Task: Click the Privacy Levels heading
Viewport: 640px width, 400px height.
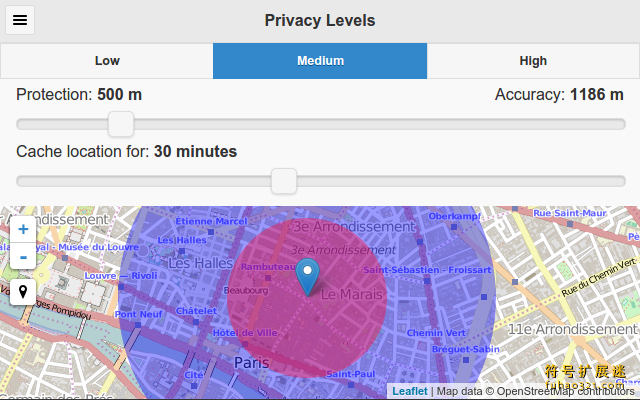Action: coord(320,20)
